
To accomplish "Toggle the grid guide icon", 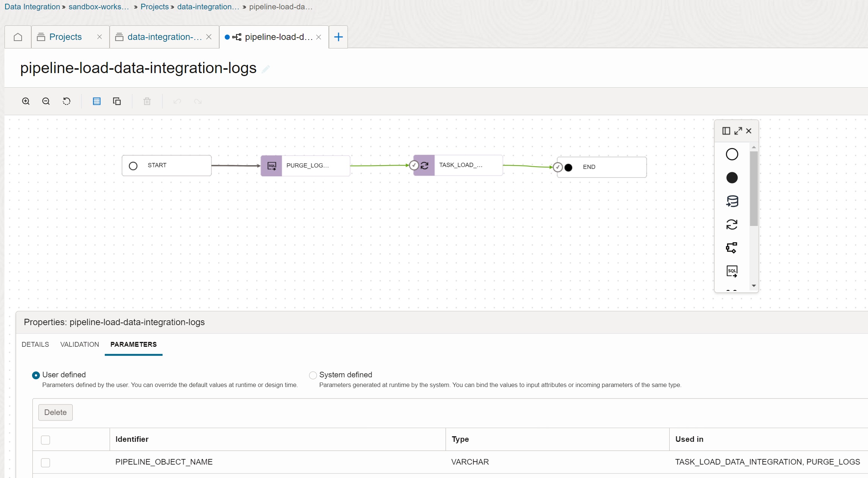I will point(97,101).
